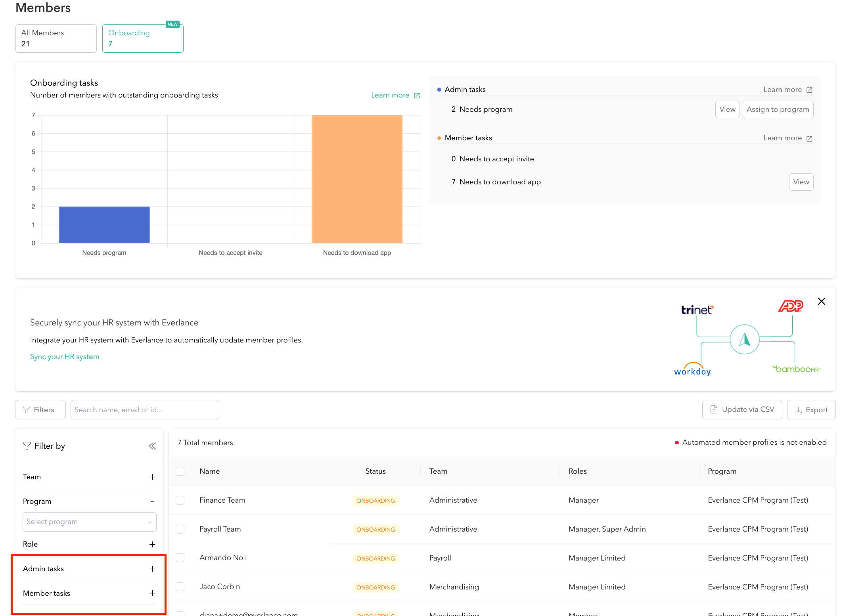The width and height of the screenshot is (866, 616).
Task: Click the ADP logo
Action: tap(790, 306)
